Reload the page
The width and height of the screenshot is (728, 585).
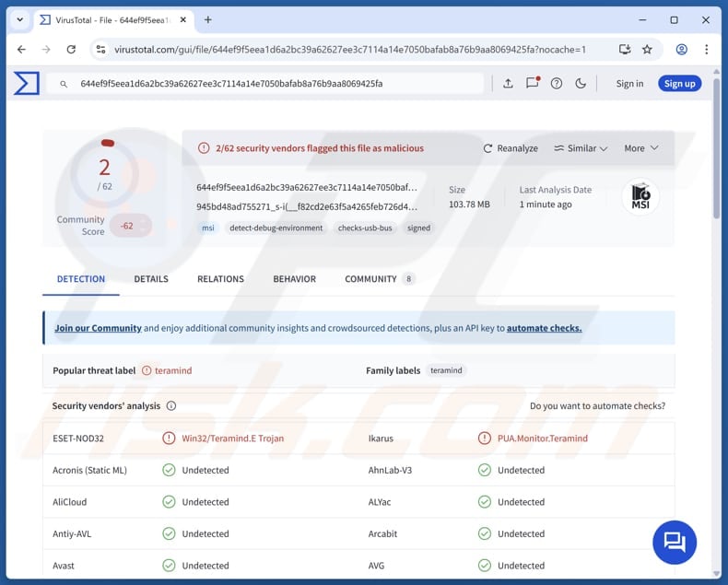71,49
